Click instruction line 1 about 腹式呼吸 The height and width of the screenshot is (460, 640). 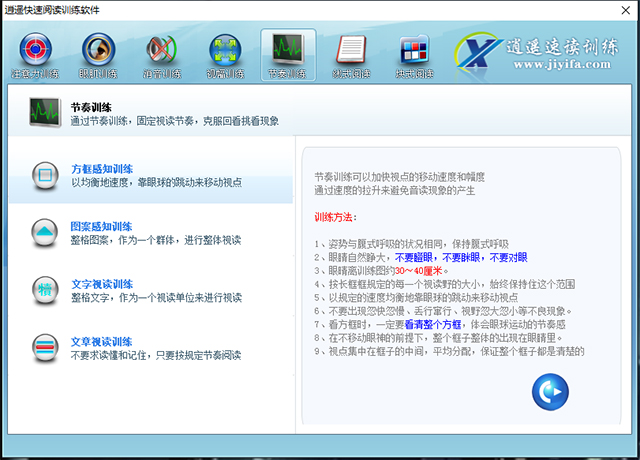pyautogui.click(x=411, y=244)
